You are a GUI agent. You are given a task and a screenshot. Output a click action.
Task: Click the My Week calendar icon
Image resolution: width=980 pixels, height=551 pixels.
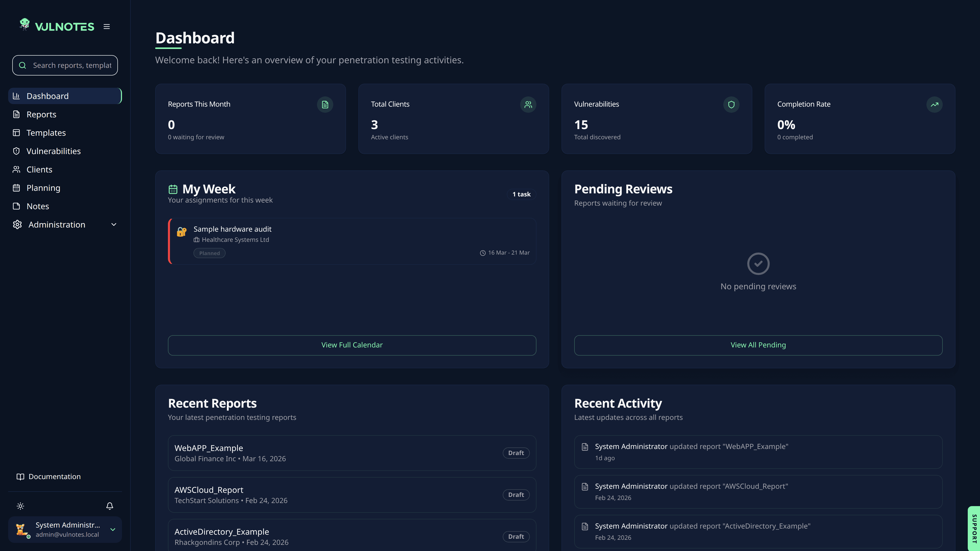coord(173,189)
